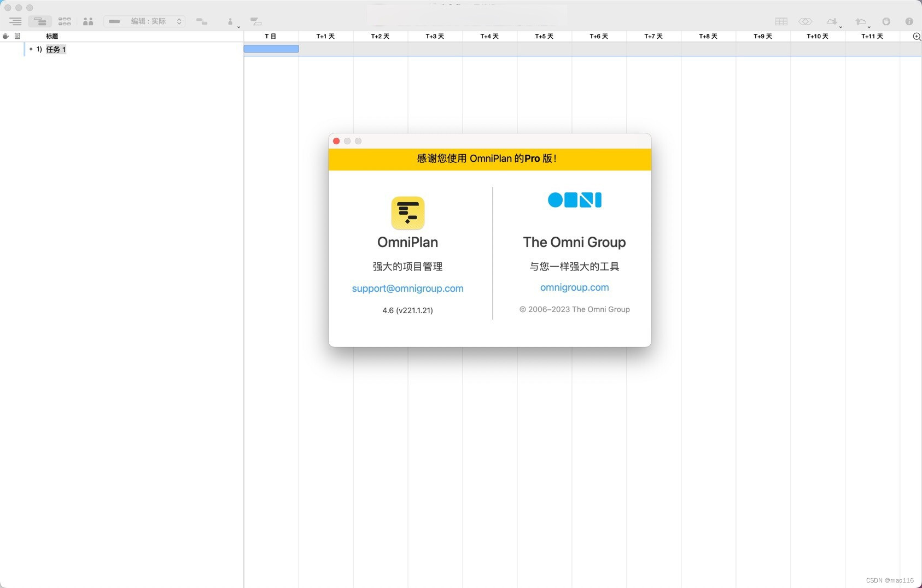Switch to the outline-only project view
The width and height of the screenshot is (922, 588).
15,21
